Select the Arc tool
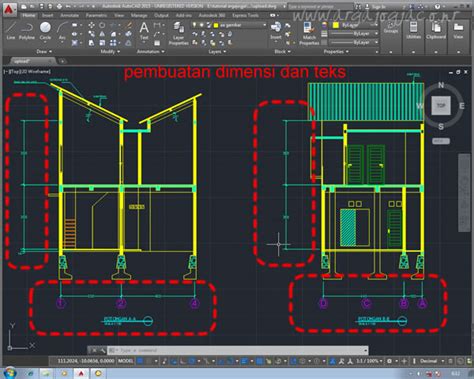474x379 pixels. pyautogui.click(x=62, y=31)
